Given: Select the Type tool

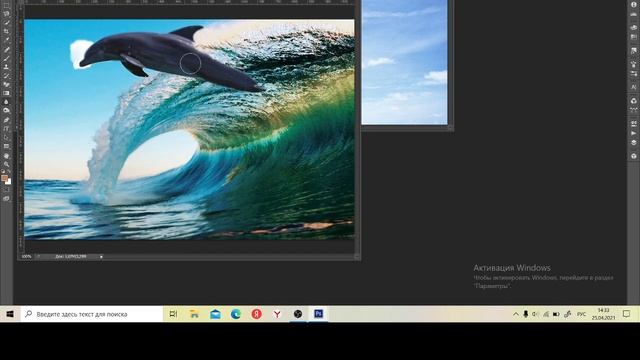Looking at the screenshot, I should (x=6, y=129).
